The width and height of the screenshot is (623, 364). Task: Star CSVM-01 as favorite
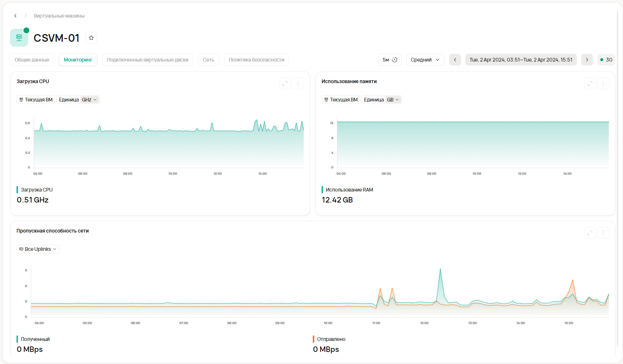91,38
